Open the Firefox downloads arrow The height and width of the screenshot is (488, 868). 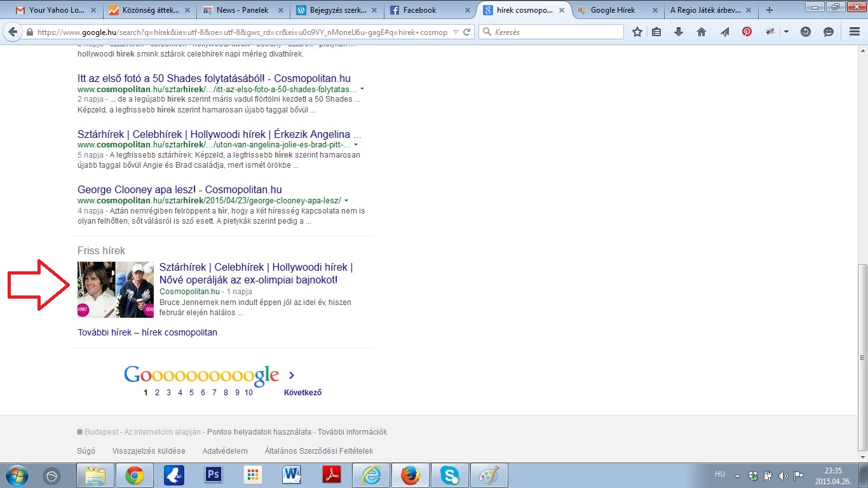pos(679,32)
